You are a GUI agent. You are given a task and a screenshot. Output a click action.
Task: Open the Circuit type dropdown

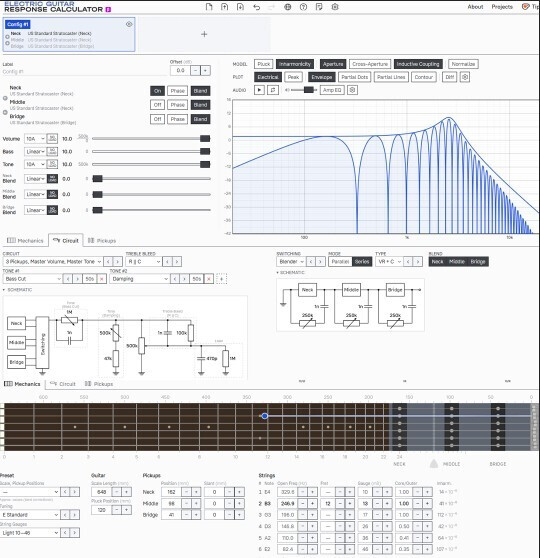tap(53, 262)
